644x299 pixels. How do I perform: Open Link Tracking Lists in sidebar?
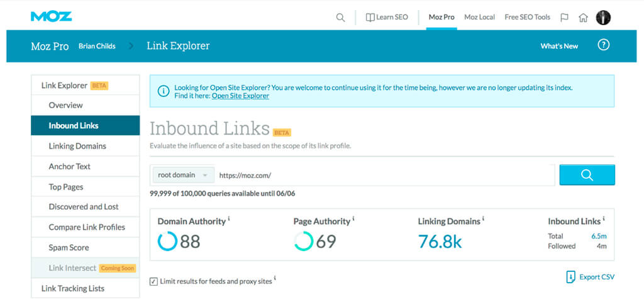pyautogui.click(x=86, y=288)
